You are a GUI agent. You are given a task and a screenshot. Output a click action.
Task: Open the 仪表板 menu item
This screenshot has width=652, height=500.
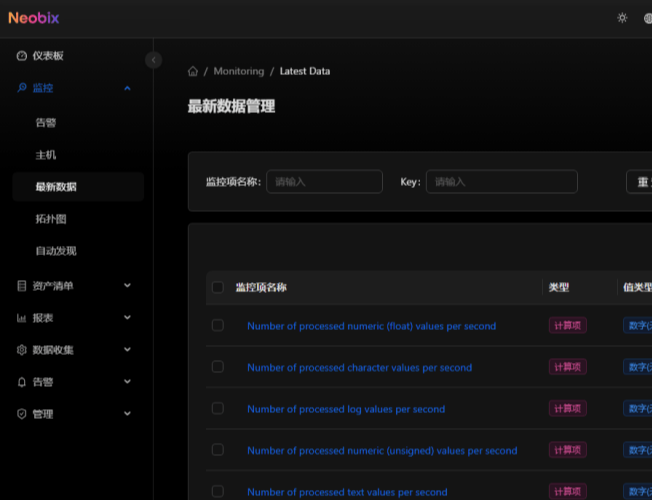78,56
